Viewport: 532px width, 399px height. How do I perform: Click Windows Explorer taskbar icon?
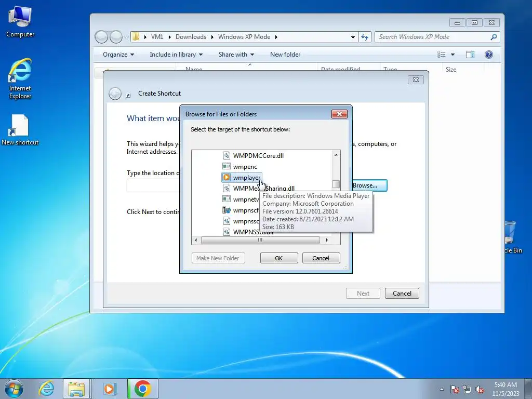tap(77, 389)
